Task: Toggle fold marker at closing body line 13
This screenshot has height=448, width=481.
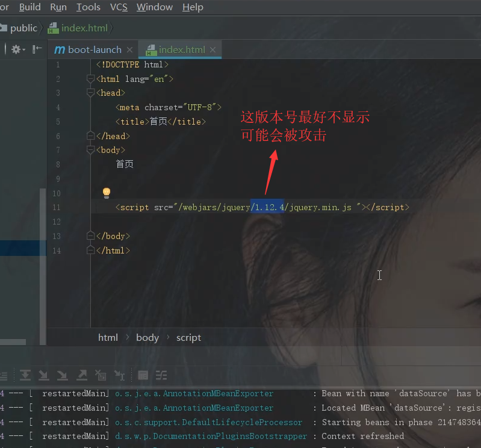Action: [90, 235]
